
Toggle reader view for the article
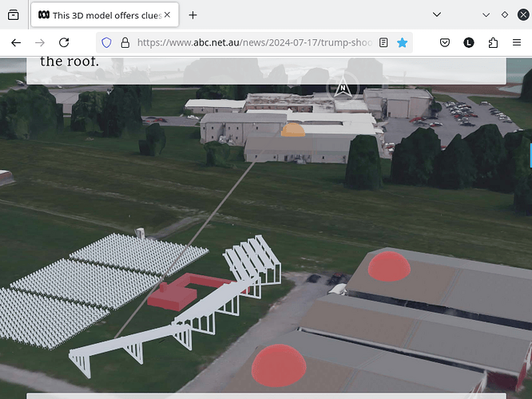click(384, 42)
